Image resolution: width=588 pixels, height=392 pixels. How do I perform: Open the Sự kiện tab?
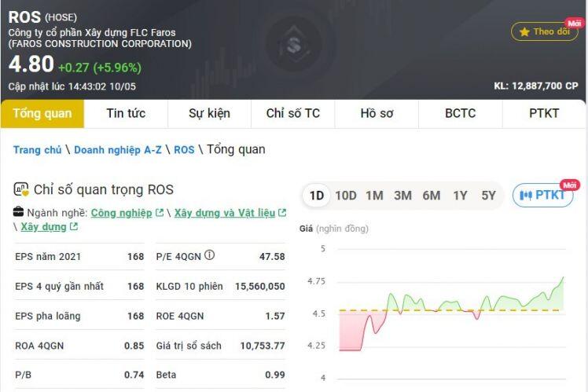tap(209, 113)
